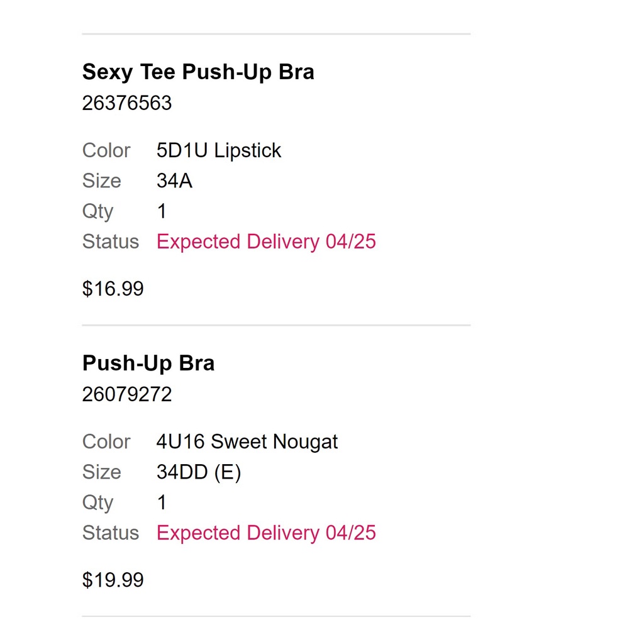Screen dimensions: 644x644
Task: Click the Status label of Push-Up Bra item
Action: click(110, 533)
